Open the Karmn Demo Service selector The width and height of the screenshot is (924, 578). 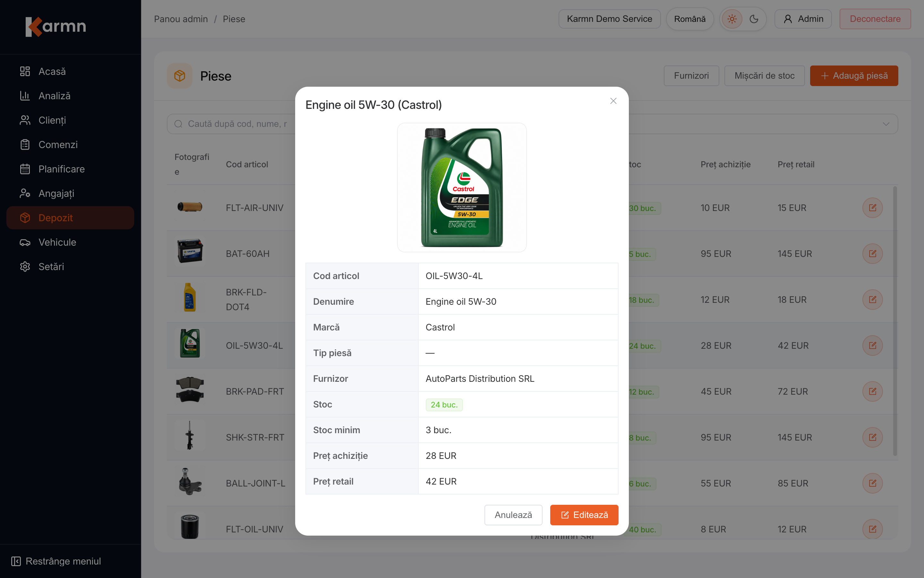pyautogui.click(x=609, y=19)
